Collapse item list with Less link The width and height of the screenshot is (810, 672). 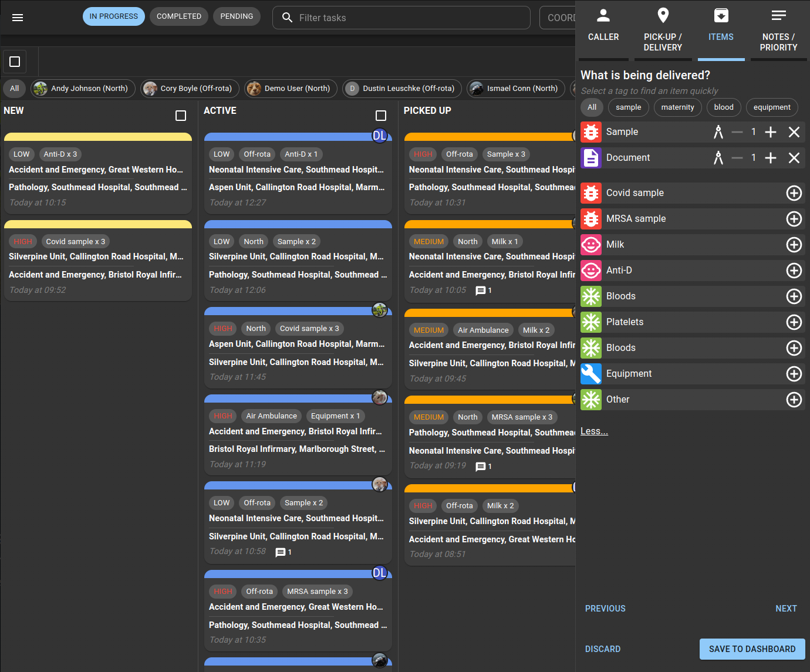594,431
